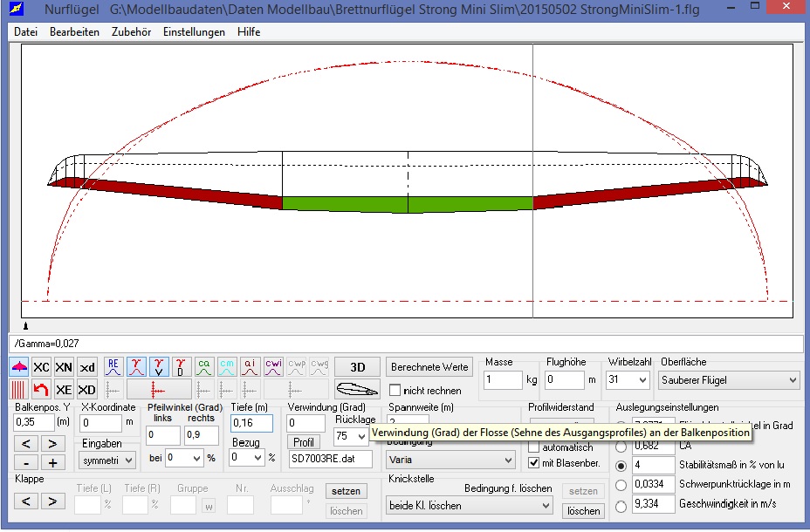Click the red undo arrow icon
The width and height of the screenshot is (810, 532).
[41, 390]
